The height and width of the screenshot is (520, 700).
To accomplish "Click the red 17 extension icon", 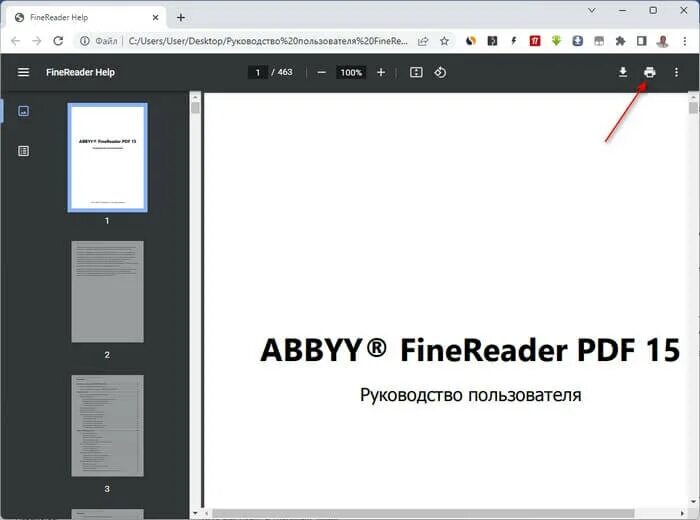I will [x=535, y=41].
